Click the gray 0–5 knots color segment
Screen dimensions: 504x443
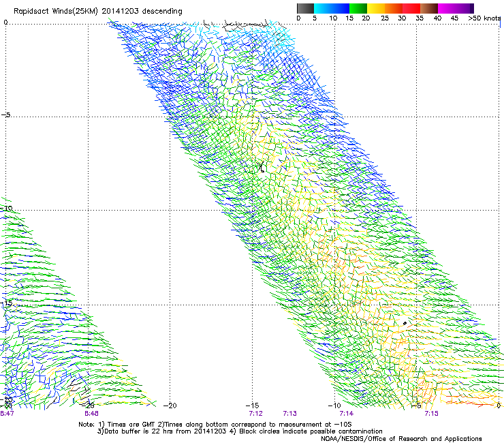pos(305,8)
